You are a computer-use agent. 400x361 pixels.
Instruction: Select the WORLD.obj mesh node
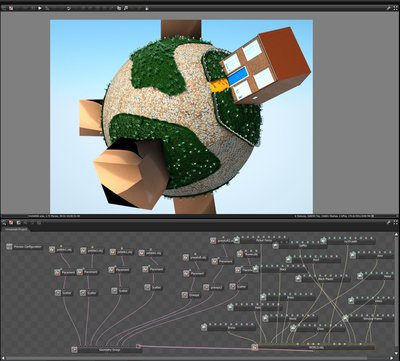coord(314,347)
